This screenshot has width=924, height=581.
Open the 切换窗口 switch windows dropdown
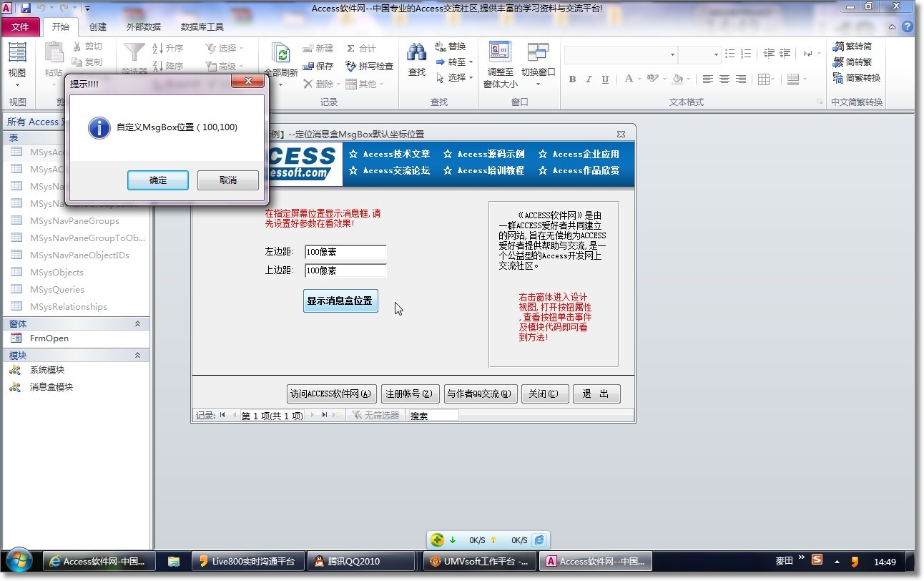(x=538, y=84)
